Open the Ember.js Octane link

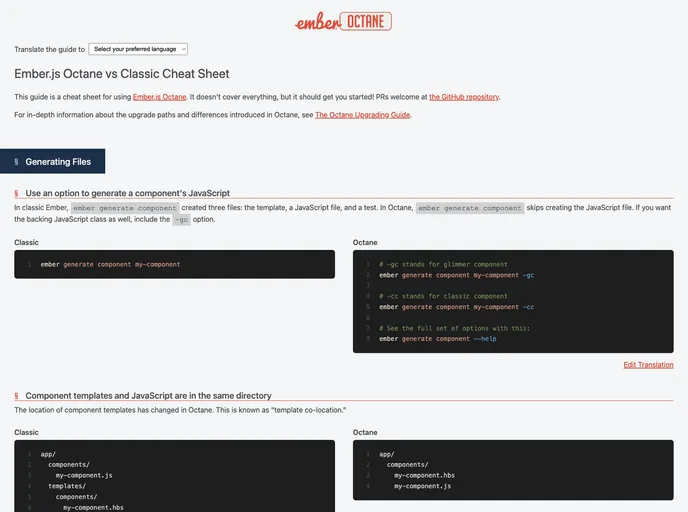(x=159, y=97)
